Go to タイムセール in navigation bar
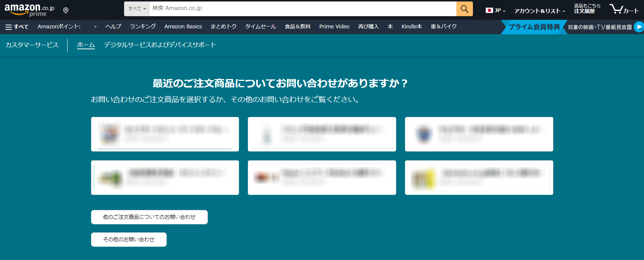This screenshot has width=644, height=260. 260,26
